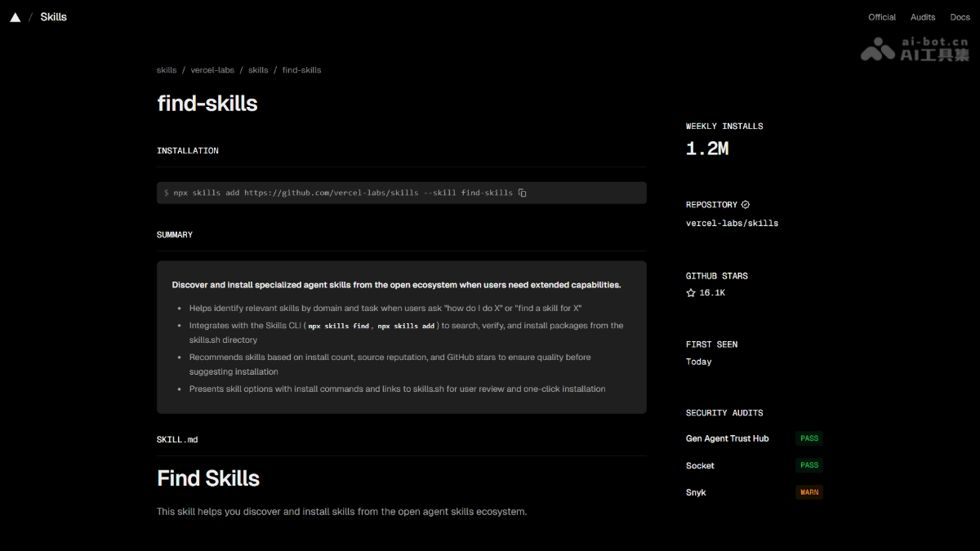Click the 'SUMMARY' section heading
This screenshot has height=551, width=980.
(x=175, y=235)
